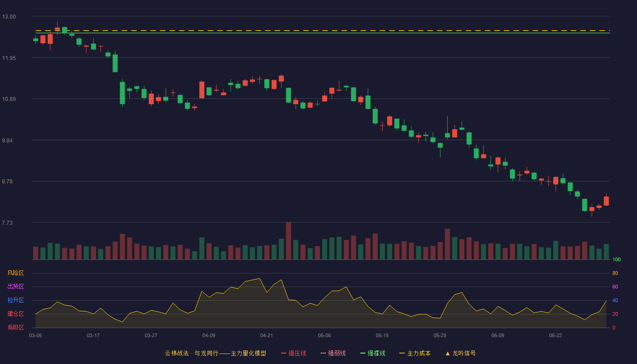This screenshot has width=637, height=364.
Task: Click the 06-22 date axis label
Action: 556,335
